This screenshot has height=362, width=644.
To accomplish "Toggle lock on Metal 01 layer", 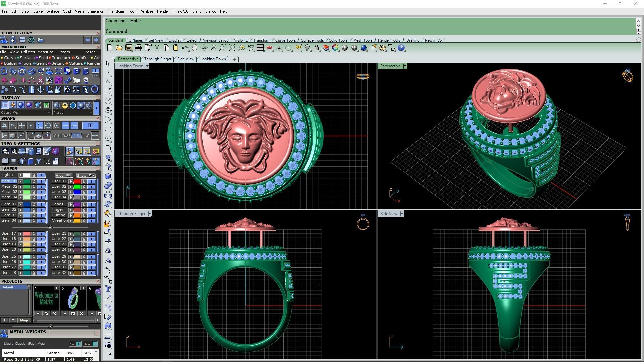I will tap(33, 181).
